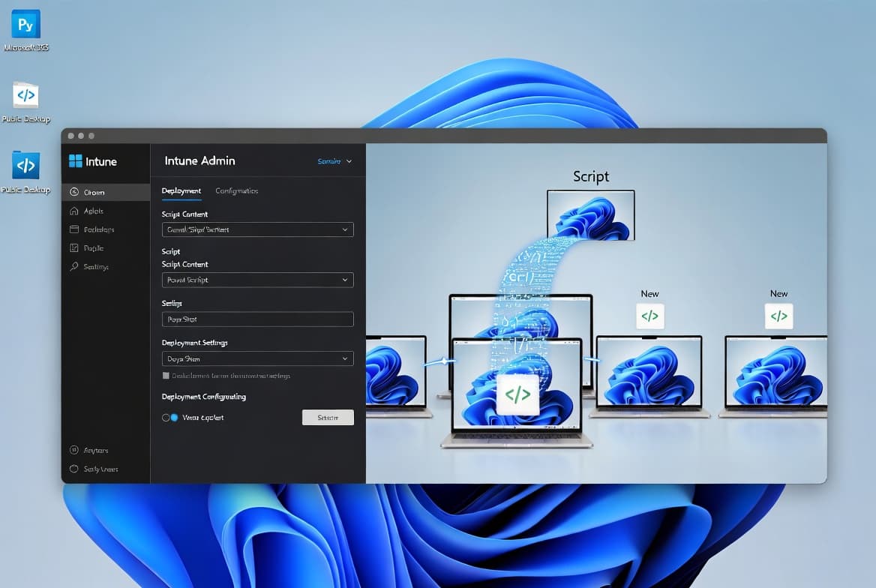Click the second-to-last sidebar icon near the bottom
The image size is (876, 588).
(x=73, y=450)
